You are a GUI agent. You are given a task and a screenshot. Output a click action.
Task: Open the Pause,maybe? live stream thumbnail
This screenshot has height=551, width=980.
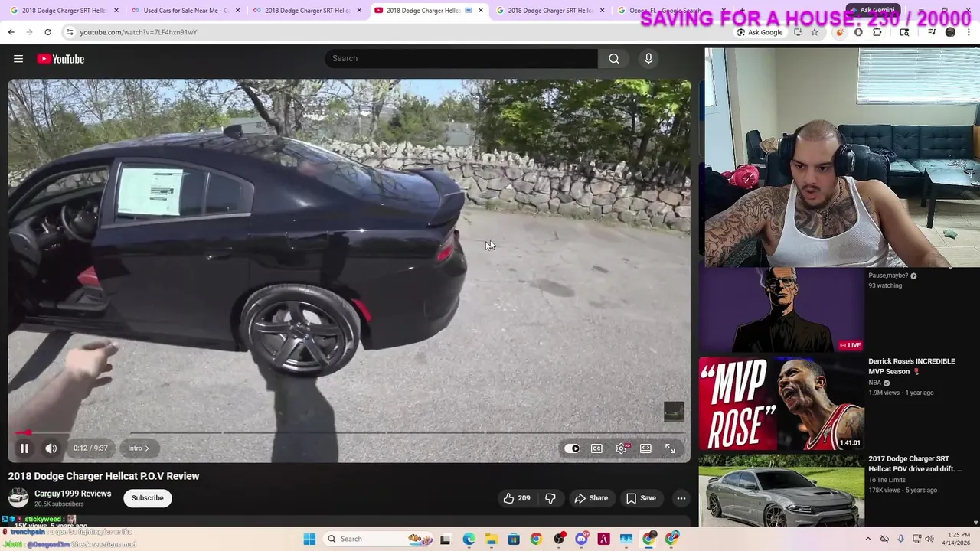[x=782, y=309]
